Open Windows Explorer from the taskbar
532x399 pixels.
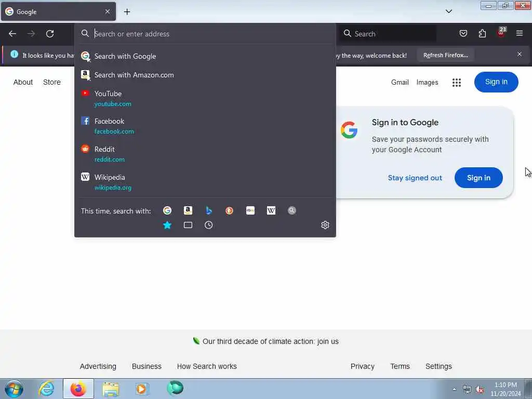pyautogui.click(x=111, y=389)
